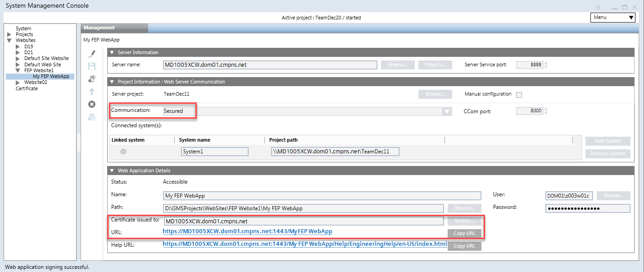Click the upward arrow start icon
Viewport: 644px width, 272px height.
[x=91, y=91]
